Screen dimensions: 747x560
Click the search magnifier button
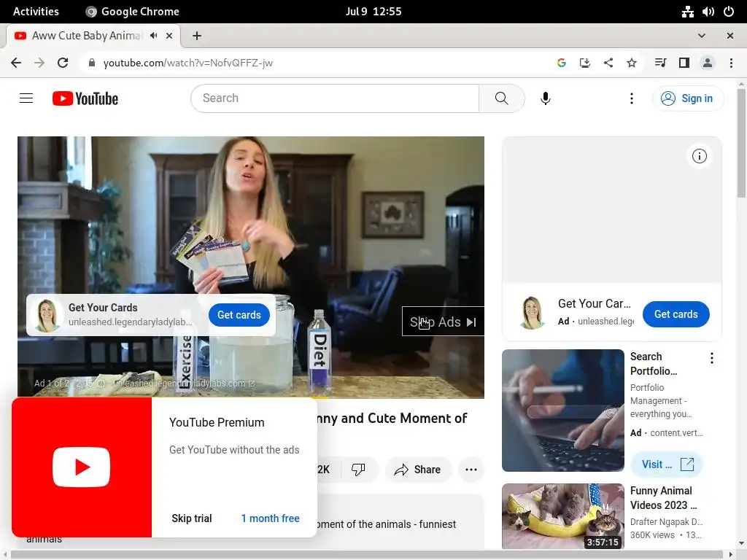(x=501, y=98)
